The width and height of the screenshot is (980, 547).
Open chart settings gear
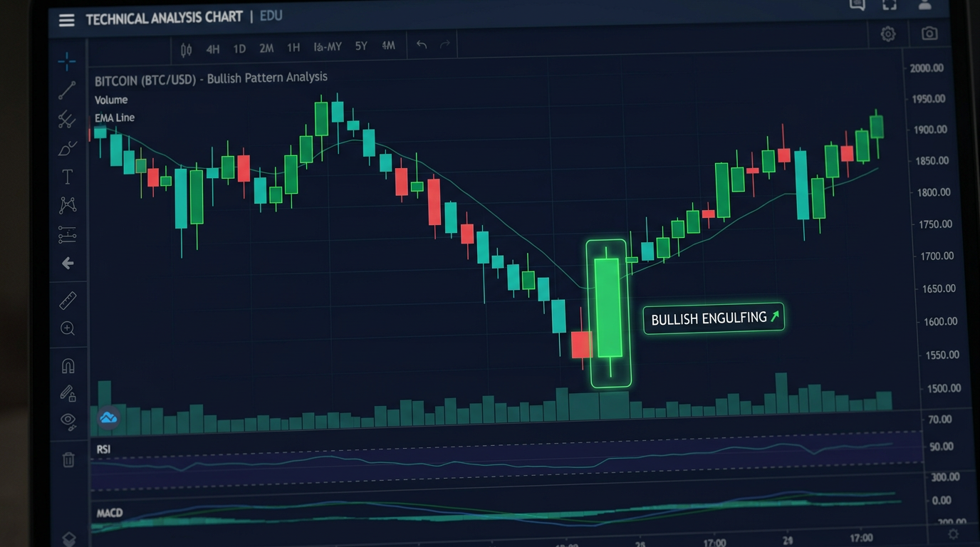click(x=887, y=34)
